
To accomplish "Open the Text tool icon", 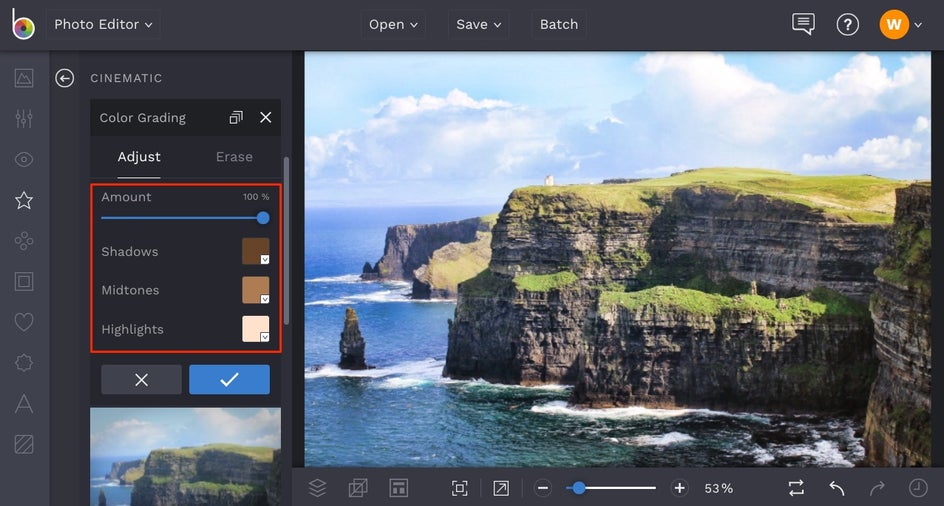I will [24, 404].
